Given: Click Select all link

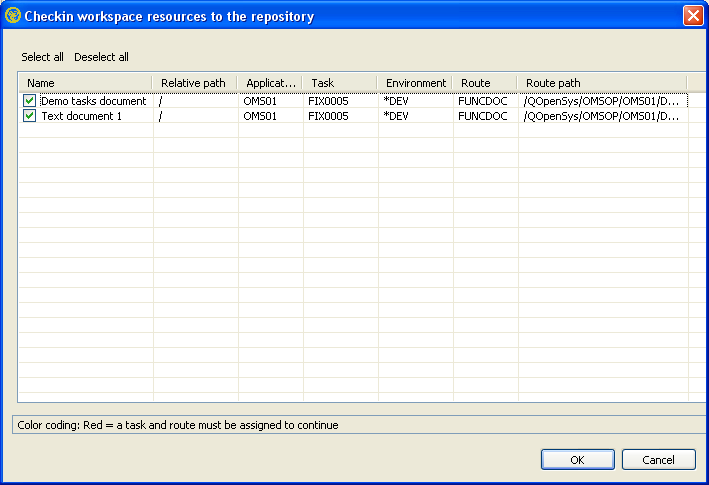Looking at the screenshot, I should [x=42, y=57].
